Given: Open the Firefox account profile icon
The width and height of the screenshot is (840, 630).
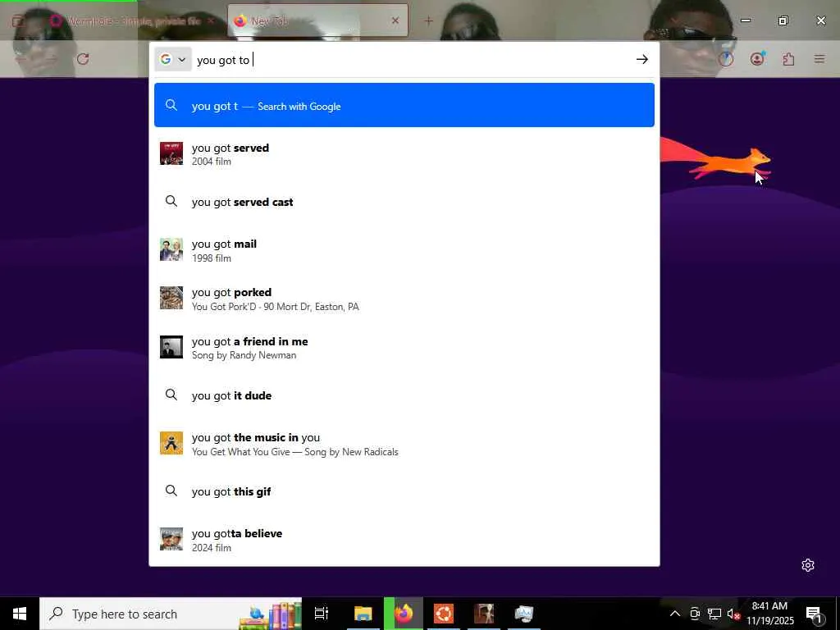Looking at the screenshot, I should (757, 59).
